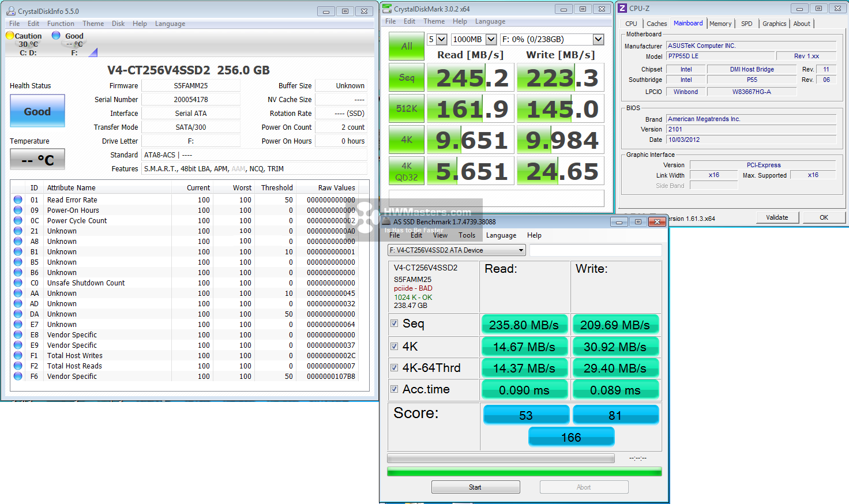Toggle the Acc.time checkbox in AS SSD
The image size is (849, 504).
pos(395,389)
